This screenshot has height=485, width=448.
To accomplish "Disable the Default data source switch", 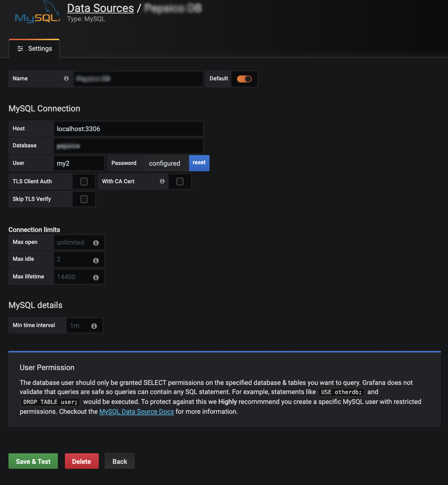I will click(244, 79).
